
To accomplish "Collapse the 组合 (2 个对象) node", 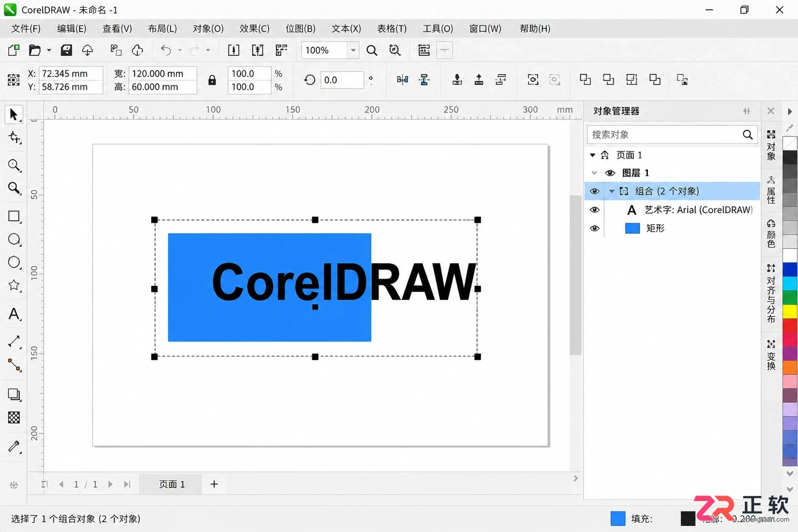I will (x=612, y=191).
